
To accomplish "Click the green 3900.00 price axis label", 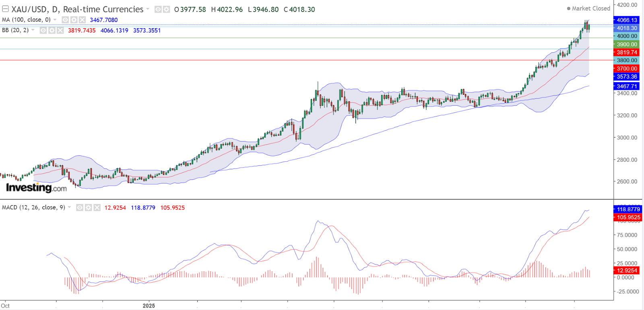I will (x=627, y=44).
